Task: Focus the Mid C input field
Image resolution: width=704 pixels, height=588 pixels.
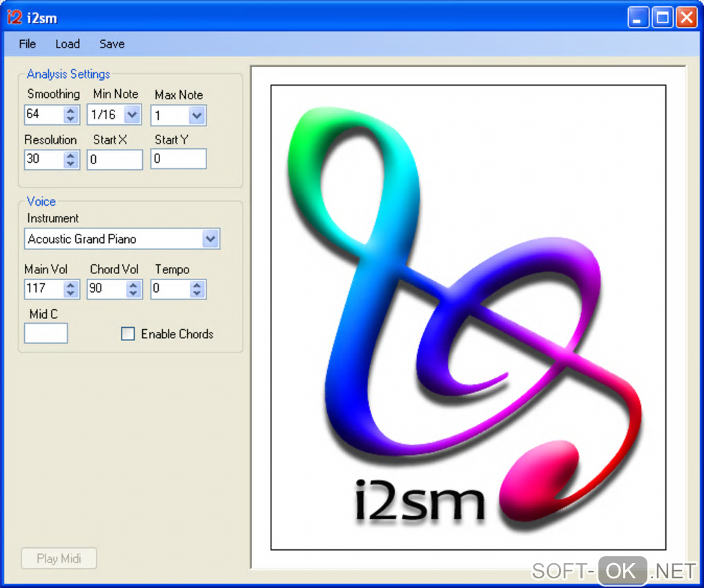Action: click(x=46, y=333)
